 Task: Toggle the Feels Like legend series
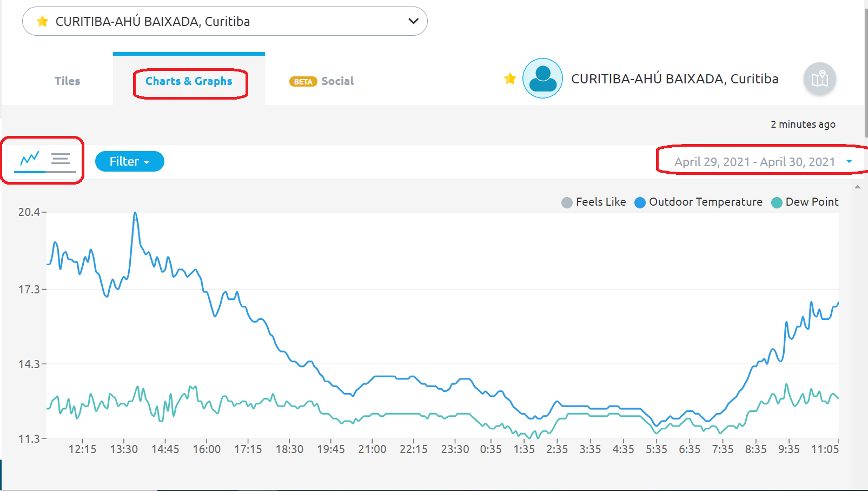point(594,202)
